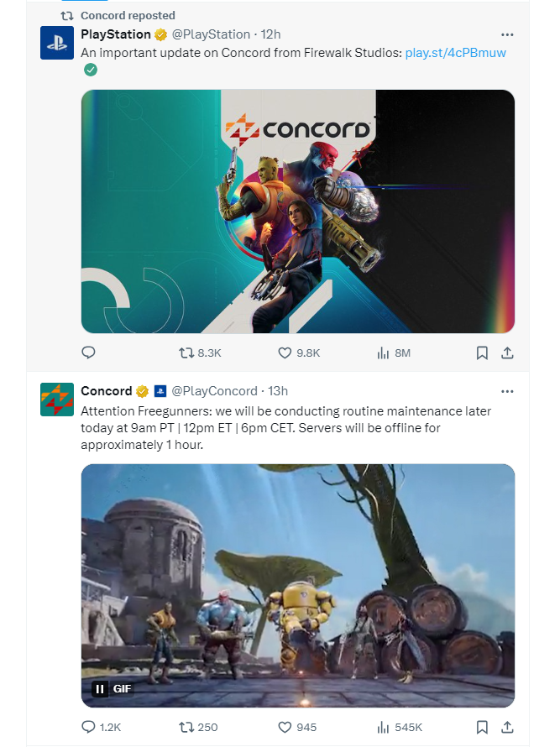Like the PlayStation post with 9.8K likes
Image resolution: width=560 pixels, height=747 pixels.
299,353
